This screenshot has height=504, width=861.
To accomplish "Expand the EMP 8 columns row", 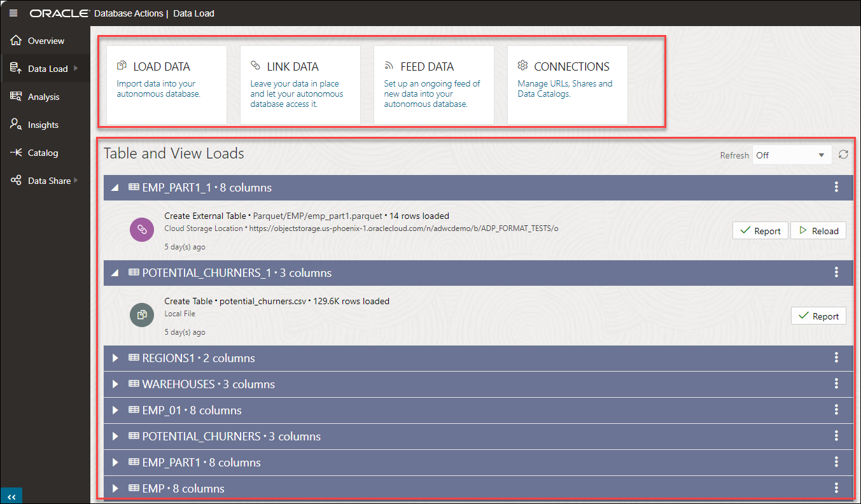I will point(115,489).
